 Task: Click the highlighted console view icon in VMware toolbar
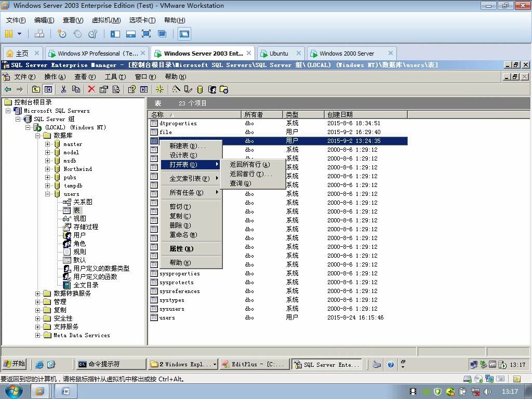coord(184,34)
